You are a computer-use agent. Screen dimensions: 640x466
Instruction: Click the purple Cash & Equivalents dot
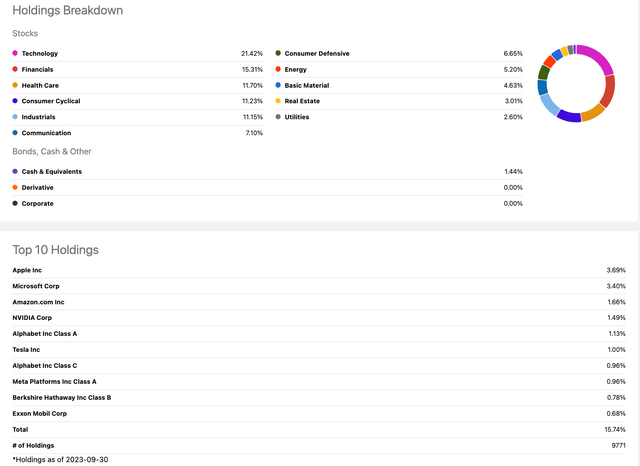click(x=15, y=172)
